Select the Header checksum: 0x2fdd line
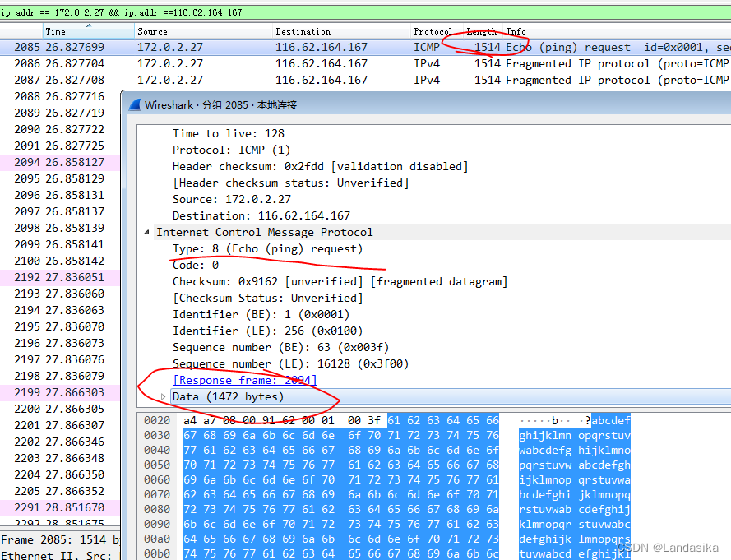 click(321, 166)
